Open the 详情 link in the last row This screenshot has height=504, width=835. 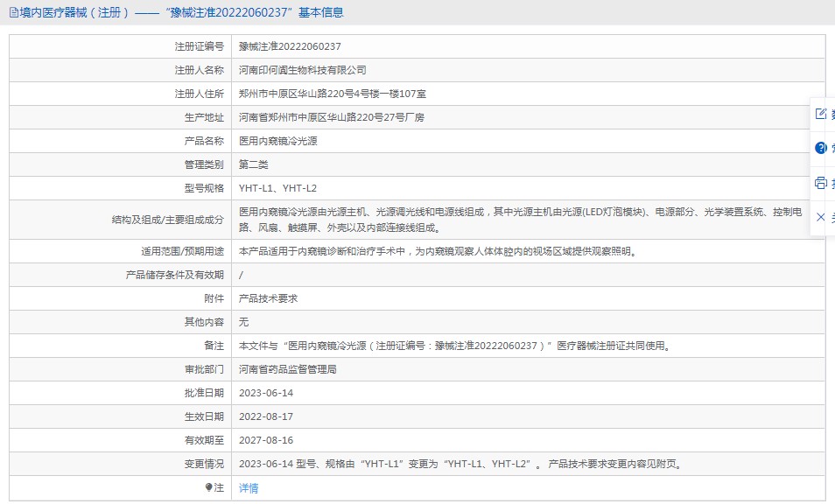[x=249, y=488]
